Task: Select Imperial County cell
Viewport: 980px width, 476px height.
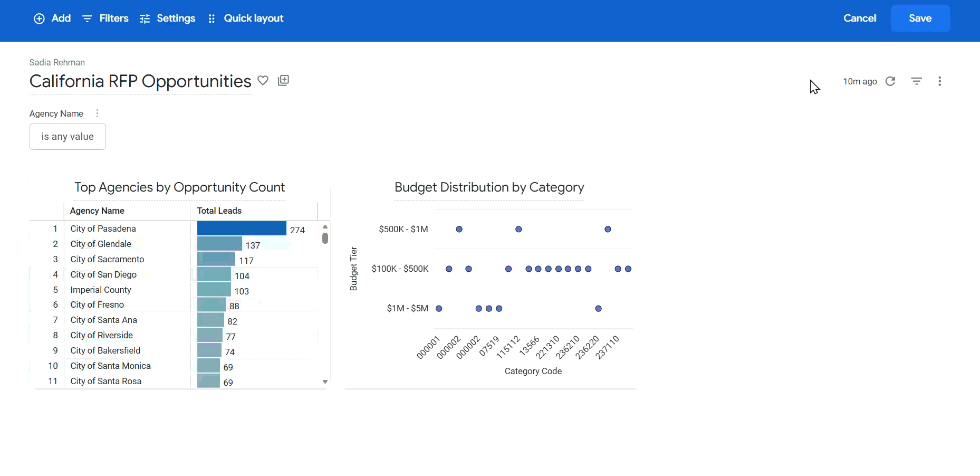Action: point(101,290)
